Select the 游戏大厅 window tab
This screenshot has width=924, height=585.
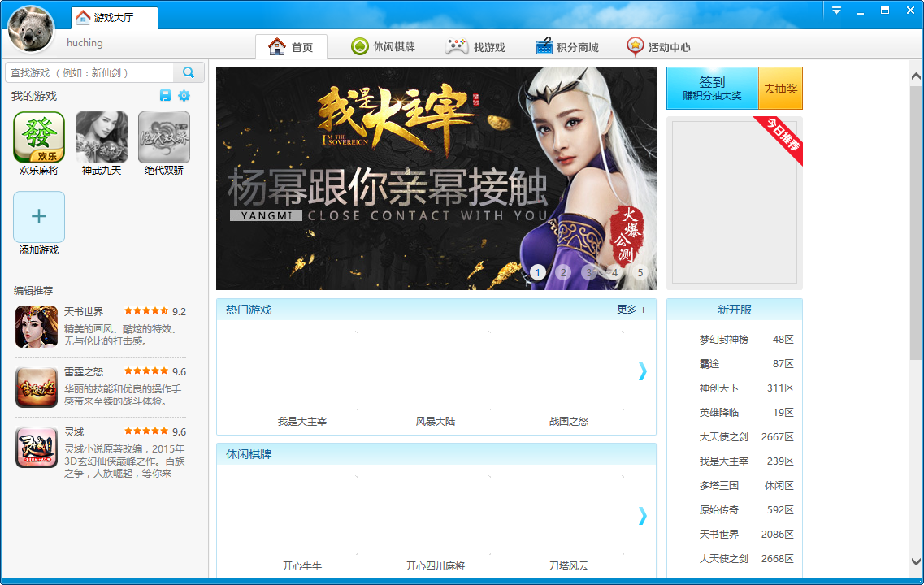[x=115, y=18]
